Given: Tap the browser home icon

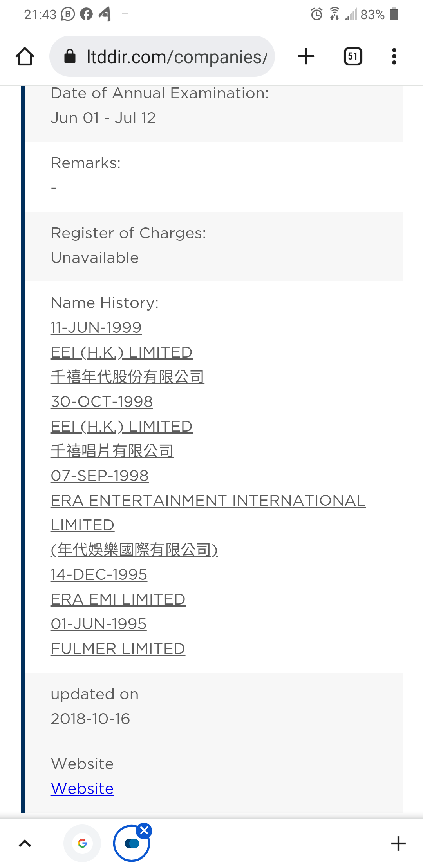Looking at the screenshot, I should (25, 56).
